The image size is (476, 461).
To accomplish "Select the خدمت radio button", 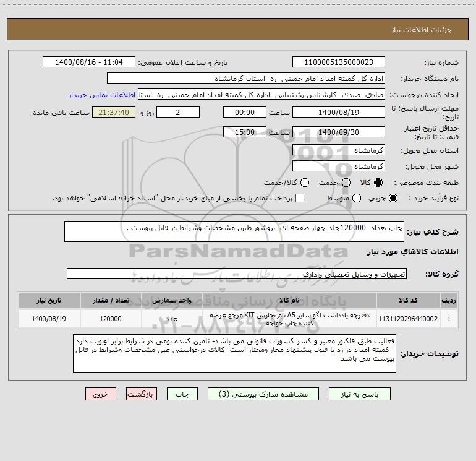I will (346, 183).
